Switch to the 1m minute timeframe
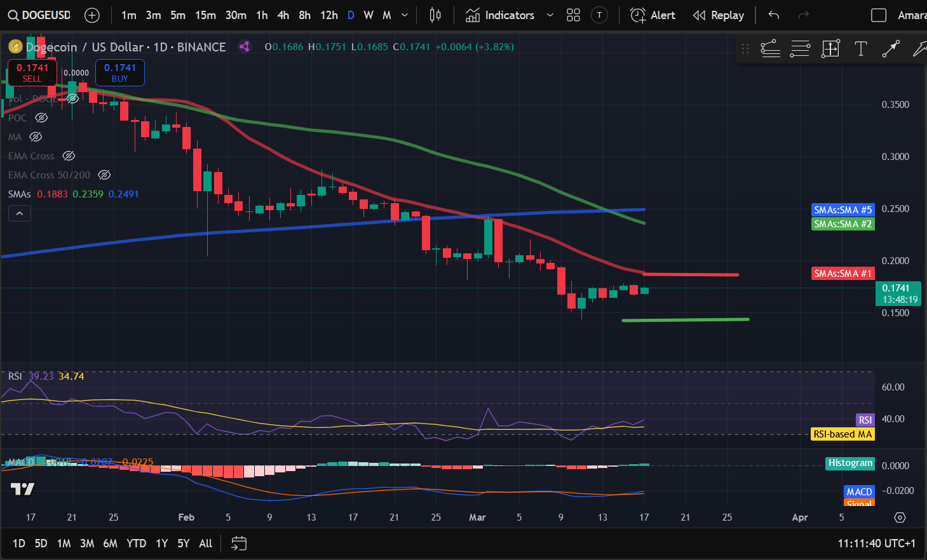The height and width of the screenshot is (560, 927). 129,15
